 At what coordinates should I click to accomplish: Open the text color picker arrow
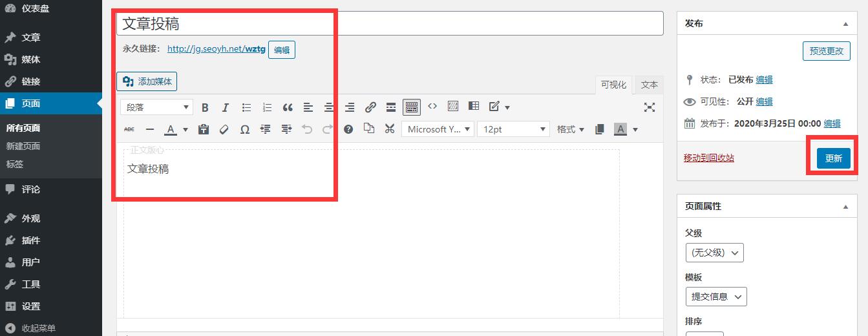pyautogui.click(x=185, y=129)
